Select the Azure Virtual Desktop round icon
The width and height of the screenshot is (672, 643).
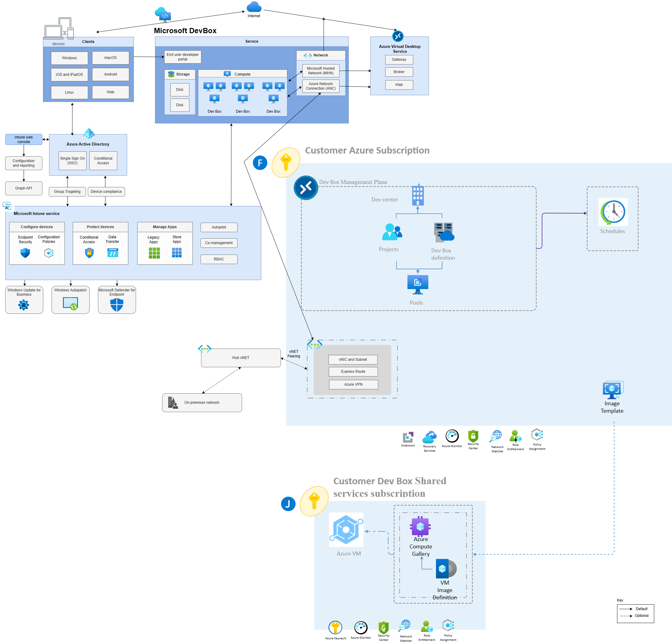[x=397, y=36]
